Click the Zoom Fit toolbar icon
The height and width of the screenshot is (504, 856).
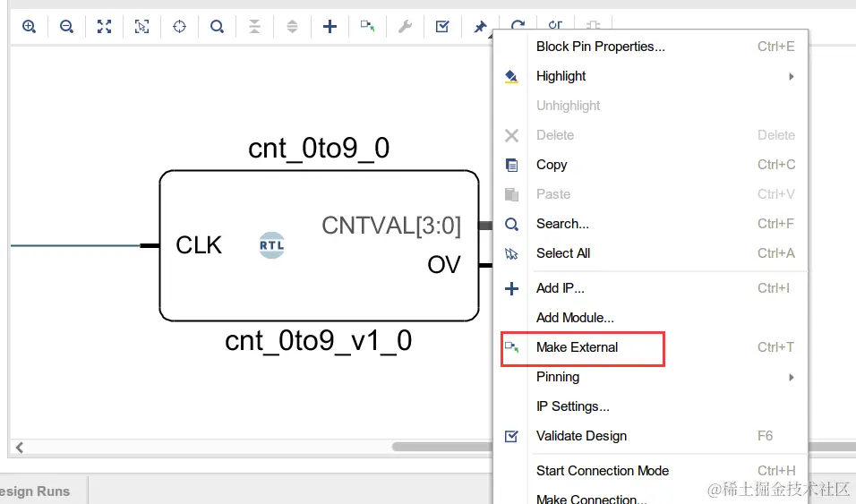(x=104, y=26)
